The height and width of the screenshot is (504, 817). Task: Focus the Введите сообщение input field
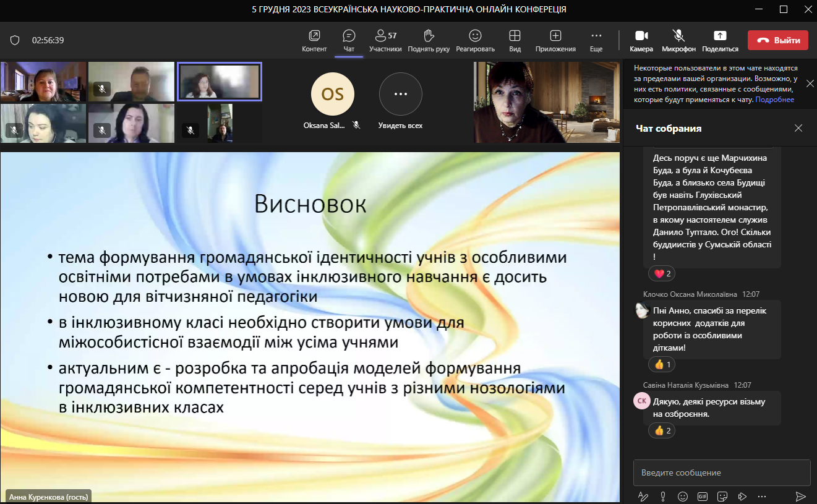pos(722,472)
